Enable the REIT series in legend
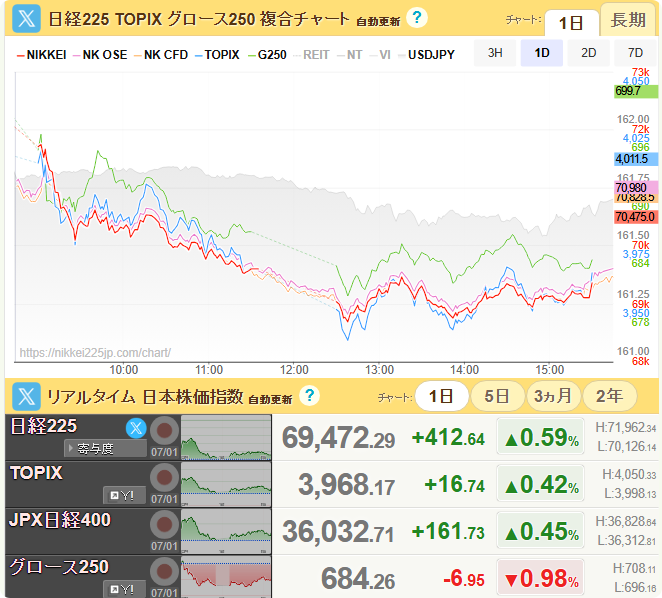The width and height of the screenshot is (662, 598). tap(311, 55)
